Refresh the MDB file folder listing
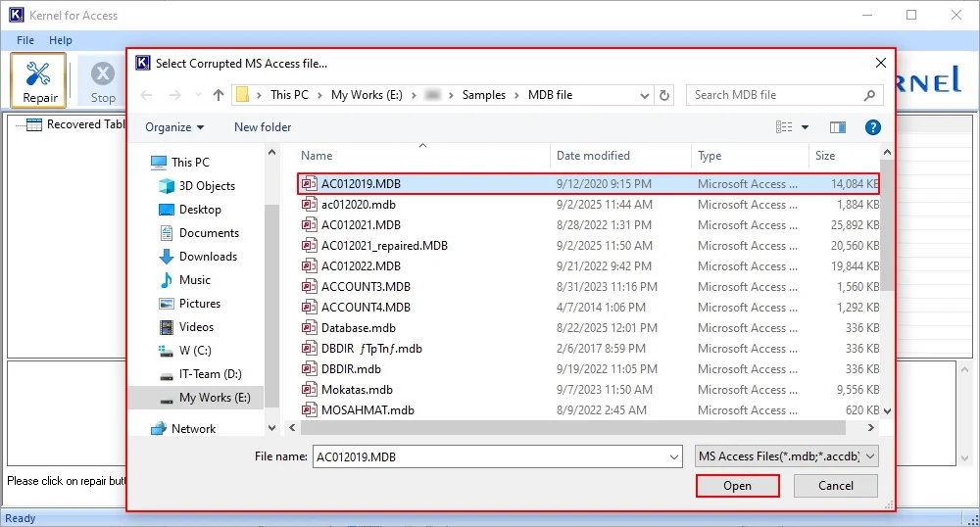This screenshot has width=980, height=527. 664,95
